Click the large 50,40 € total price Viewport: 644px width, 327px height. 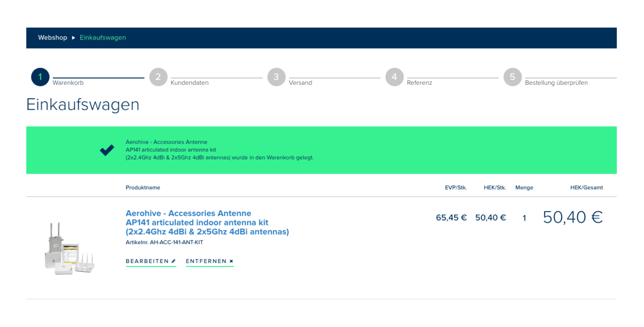click(x=573, y=217)
